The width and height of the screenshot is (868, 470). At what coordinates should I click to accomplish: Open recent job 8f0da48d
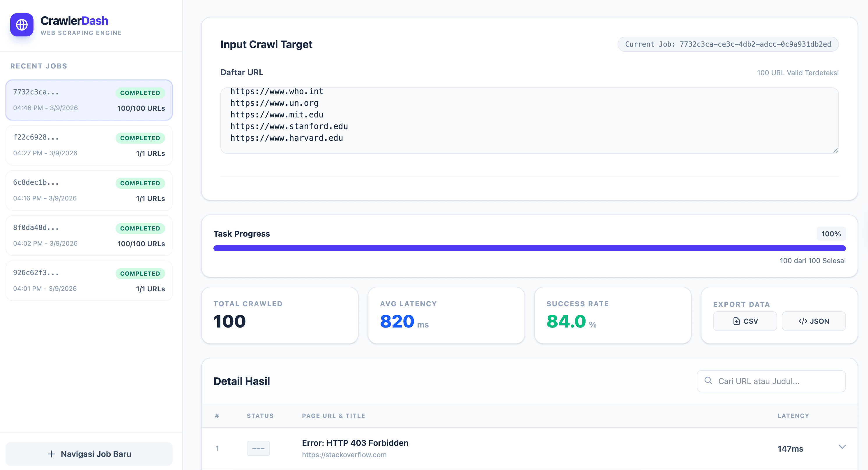click(89, 235)
